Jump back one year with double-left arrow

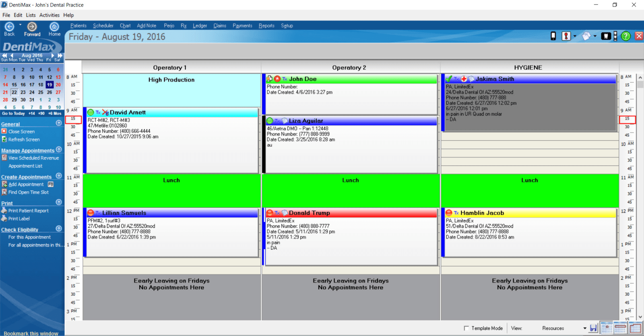(x=4, y=55)
